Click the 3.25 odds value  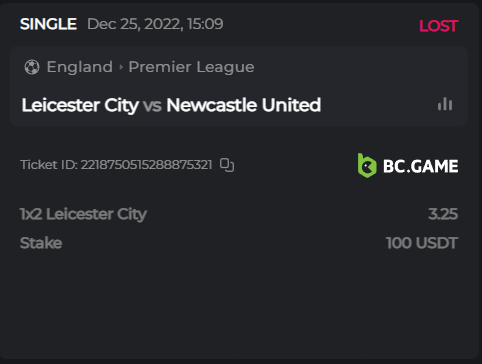[443, 214]
